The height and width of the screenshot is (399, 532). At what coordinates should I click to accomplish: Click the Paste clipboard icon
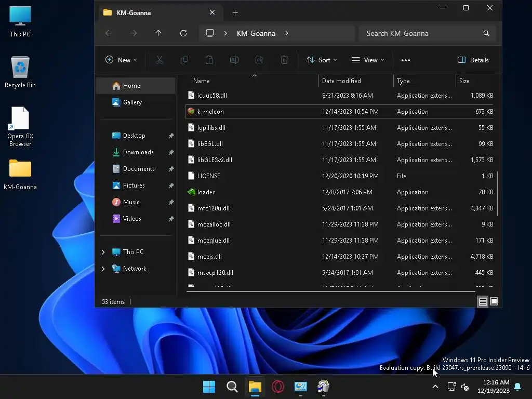(209, 60)
